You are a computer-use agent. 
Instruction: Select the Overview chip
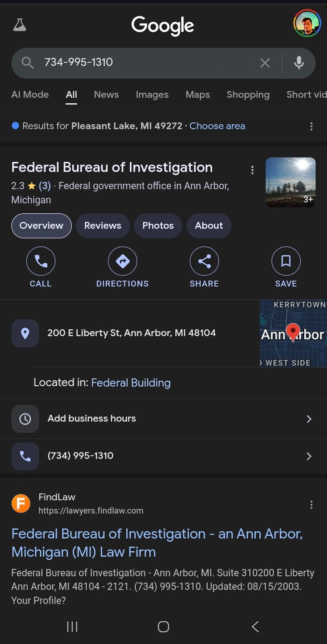click(41, 226)
